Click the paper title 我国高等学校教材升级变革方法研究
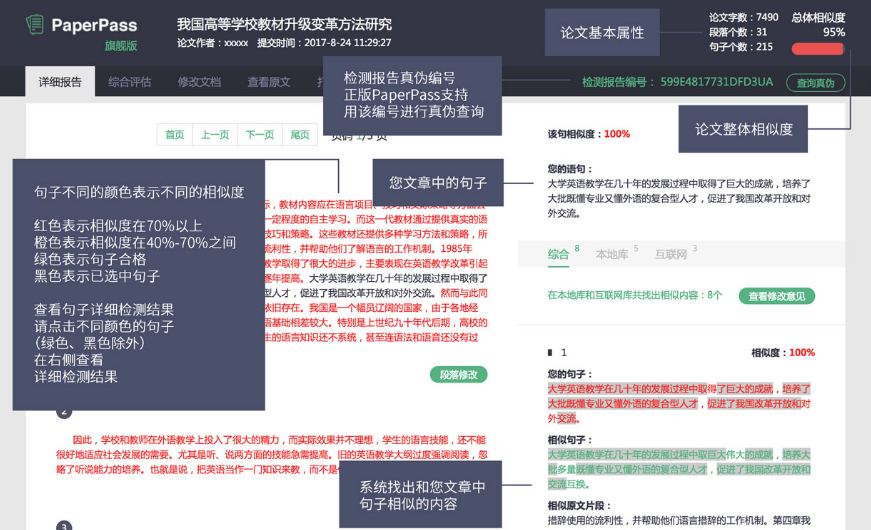 pos(284,24)
